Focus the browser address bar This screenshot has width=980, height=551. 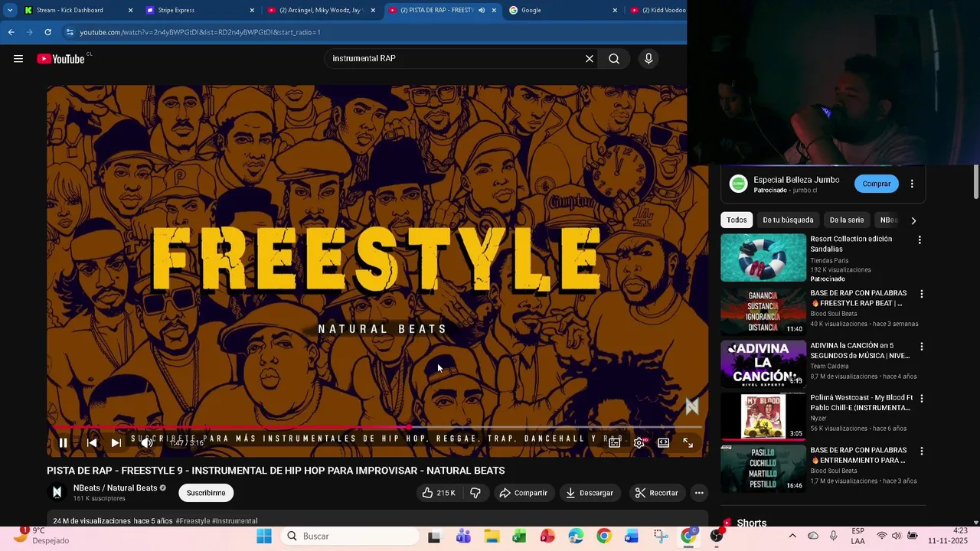pos(375,32)
